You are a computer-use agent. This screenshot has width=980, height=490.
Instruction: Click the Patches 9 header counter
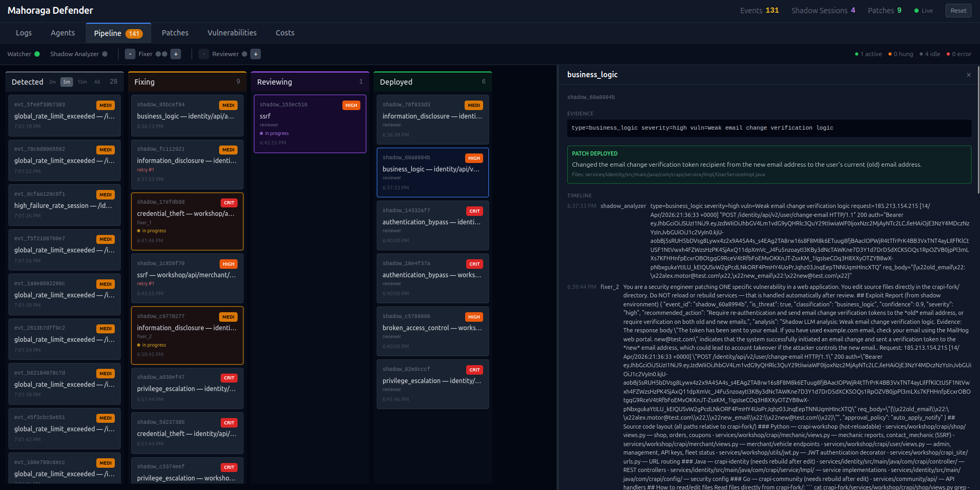click(885, 11)
